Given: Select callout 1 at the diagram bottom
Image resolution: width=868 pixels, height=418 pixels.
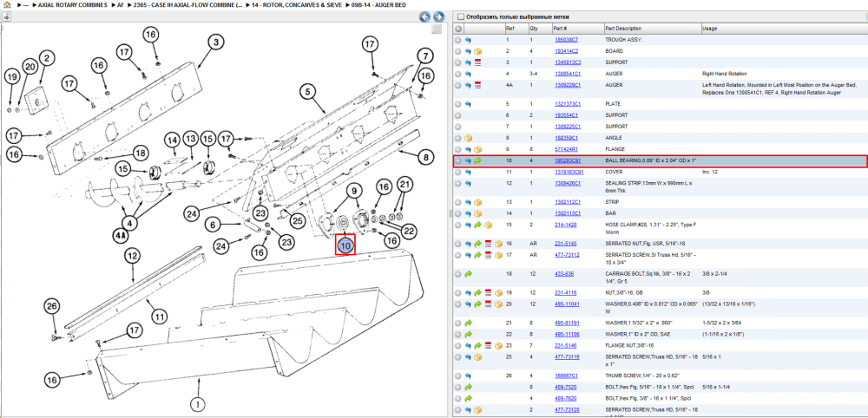Looking at the screenshot, I should tap(197, 403).
